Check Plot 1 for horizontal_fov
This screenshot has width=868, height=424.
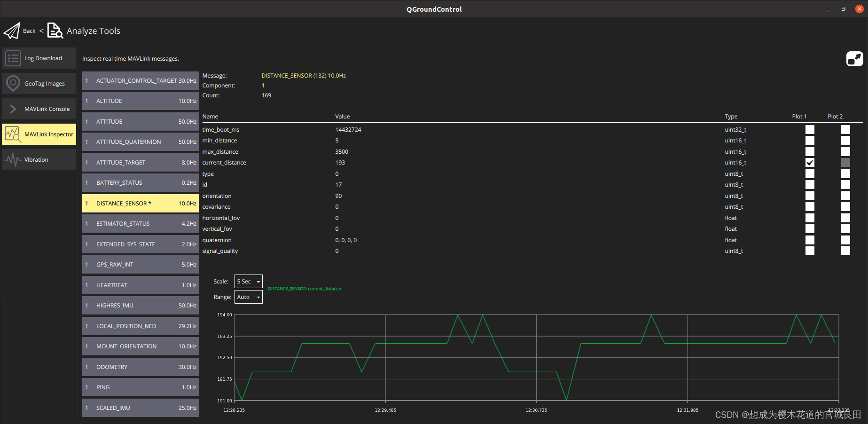click(x=810, y=218)
